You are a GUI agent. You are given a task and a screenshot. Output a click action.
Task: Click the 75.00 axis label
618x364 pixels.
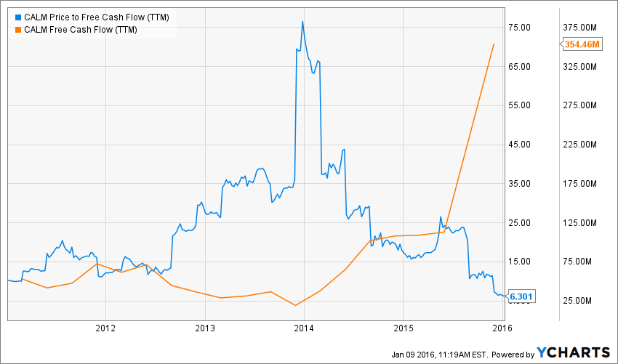520,28
